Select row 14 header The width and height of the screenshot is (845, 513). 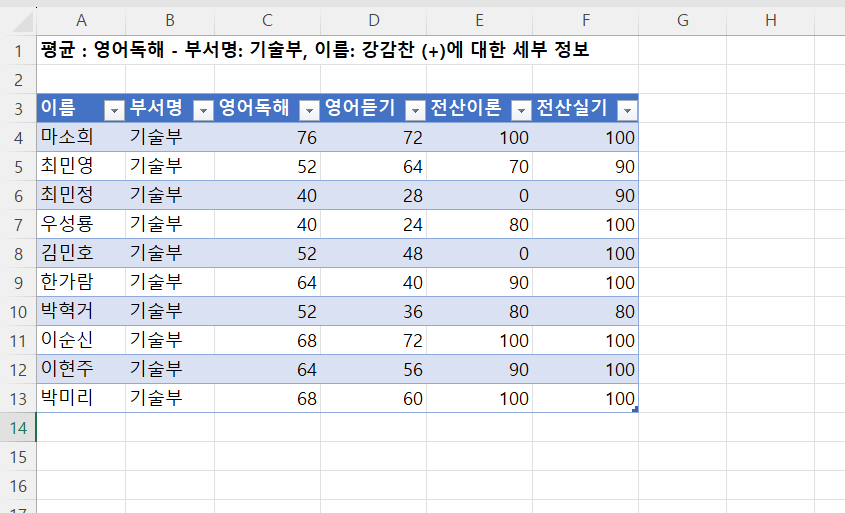tap(17, 427)
